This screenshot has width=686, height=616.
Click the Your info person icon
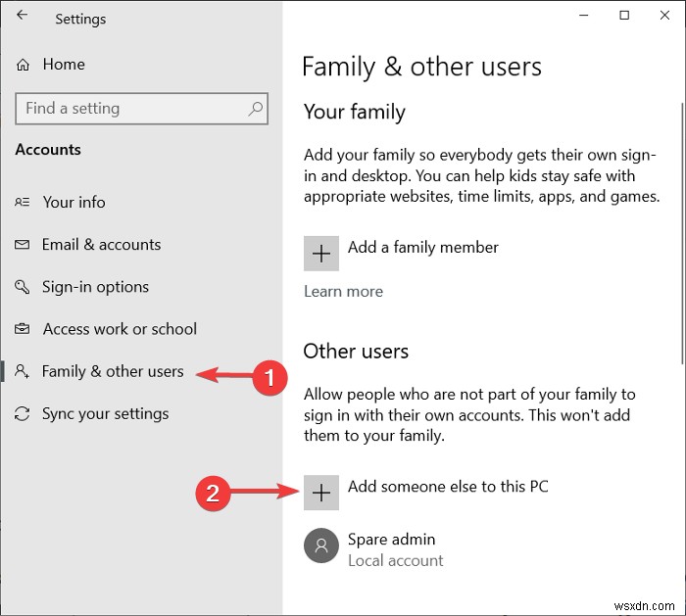pos(23,202)
